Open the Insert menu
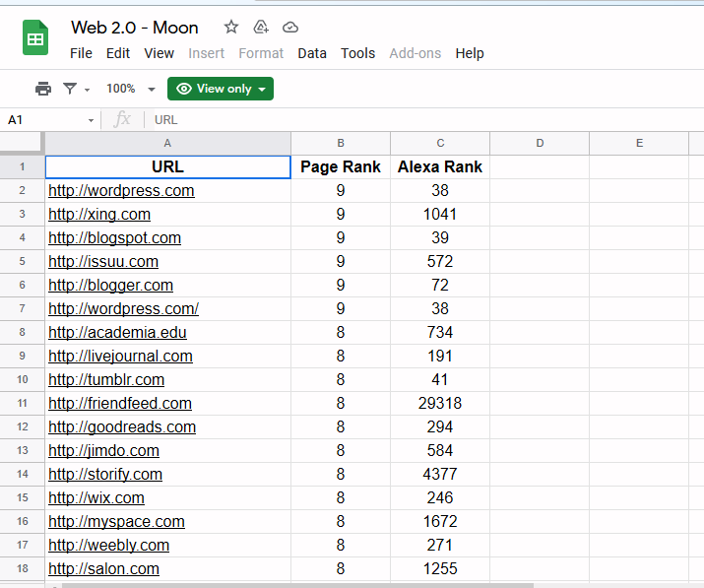The image size is (704, 588). 206,53
